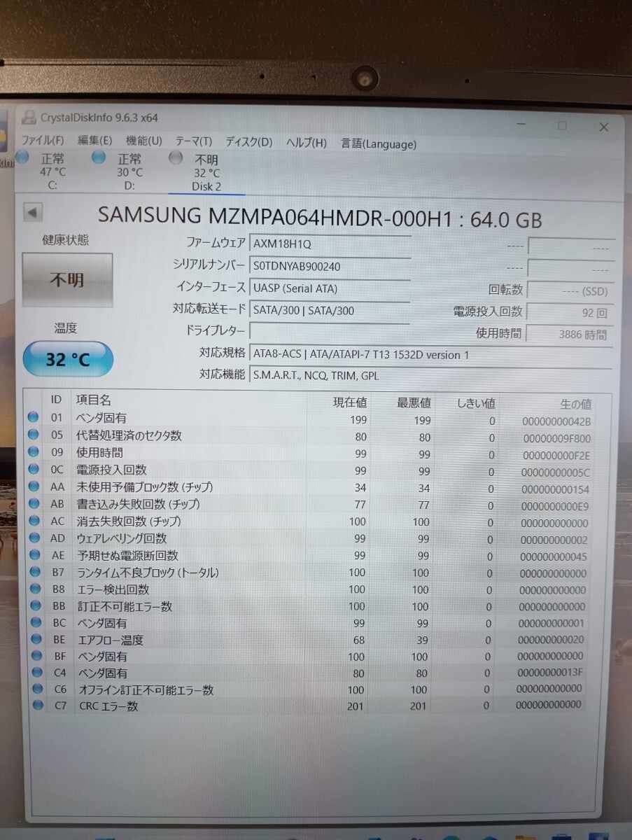
Task: Click the row name 消去失敗回数 (チップ)
Action: 129,521
